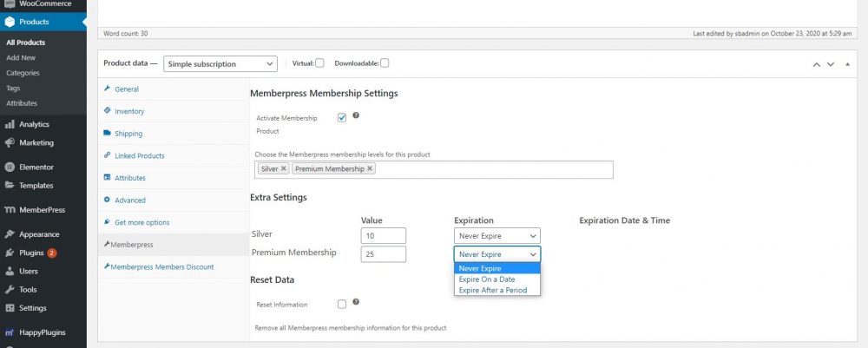868x348 pixels.
Task: Click the Plugins icon in the sidebar
Action: (x=10, y=253)
